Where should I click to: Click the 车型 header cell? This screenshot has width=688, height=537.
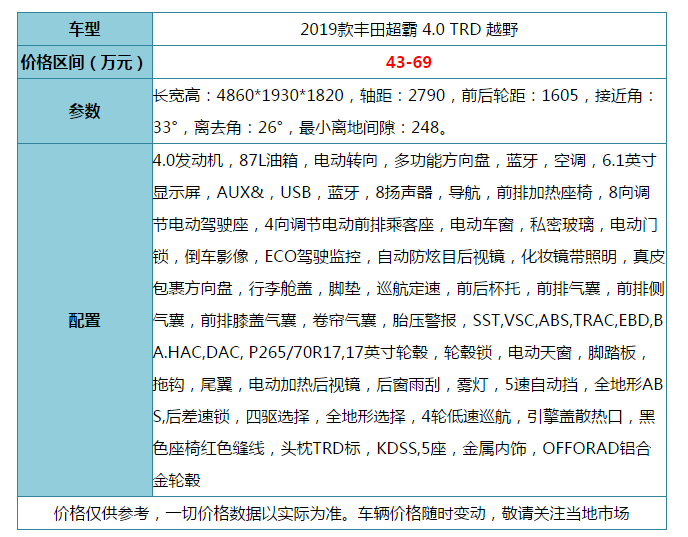click(85, 29)
